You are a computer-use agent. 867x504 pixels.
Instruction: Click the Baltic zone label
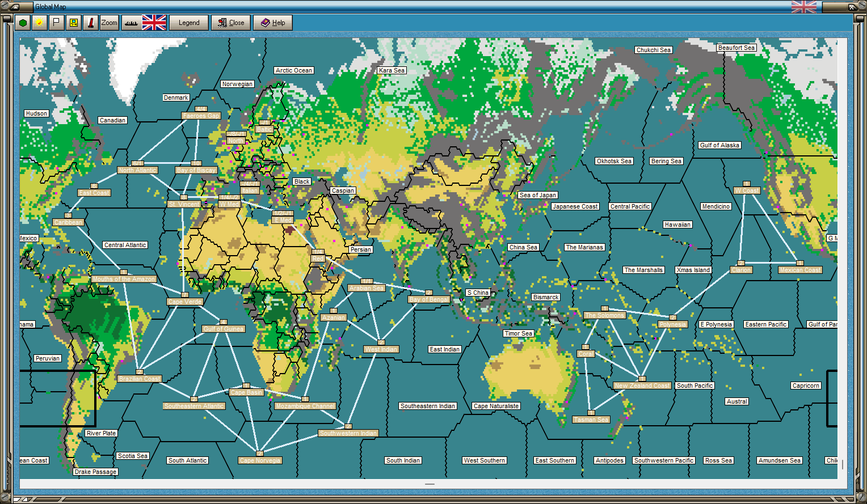point(264,129)
